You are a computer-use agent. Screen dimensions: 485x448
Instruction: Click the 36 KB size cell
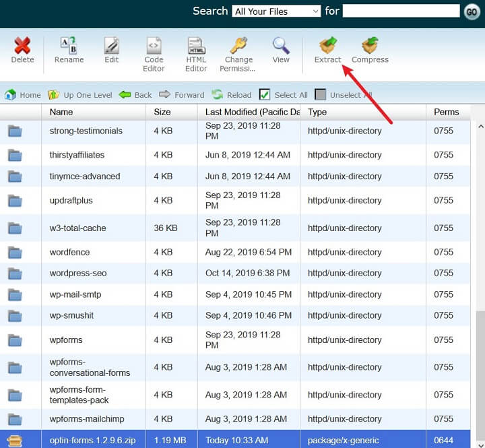click(x=166, y=228)
